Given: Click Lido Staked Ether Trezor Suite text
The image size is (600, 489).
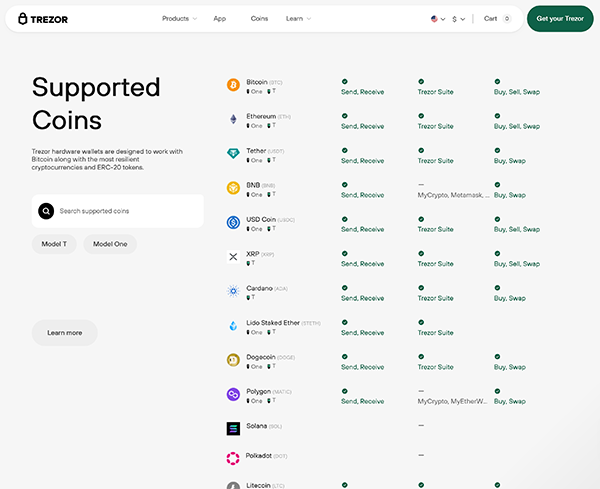Looking at the screenshot, I should coord(435,333).
